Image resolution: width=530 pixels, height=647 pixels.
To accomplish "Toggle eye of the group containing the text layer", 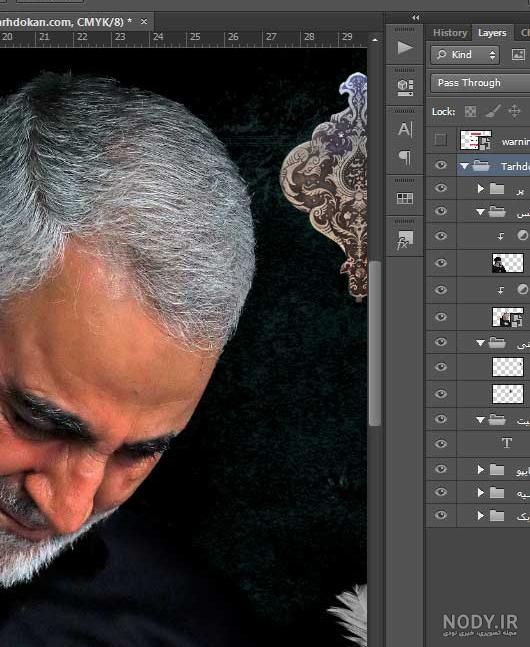I will point(441,419).
